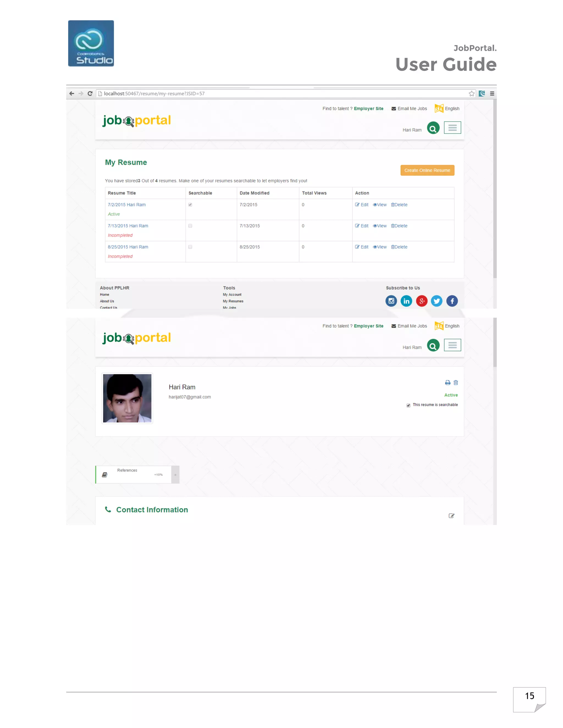
Task: Open the 7/2/2015 Hari Ram resume title
Action: [126, 205]
